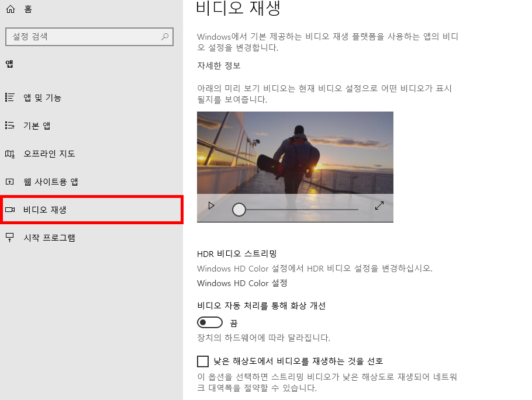
Task: Open the 자세한 정보 link
Action: (x=219, y=65)
